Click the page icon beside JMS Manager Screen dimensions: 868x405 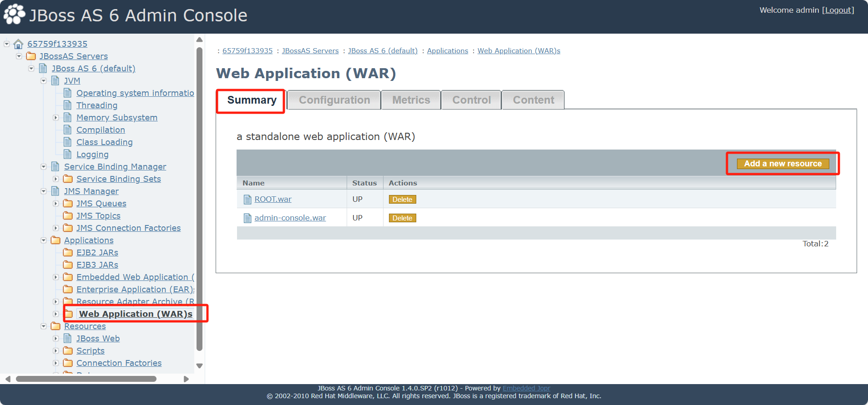[56, 191]
